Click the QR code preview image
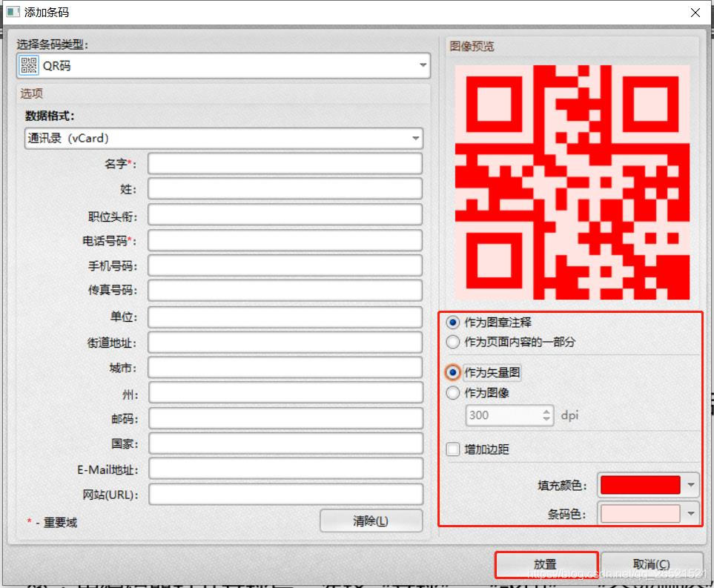Viewport: 714px width, 588px height. pos(572,182)
